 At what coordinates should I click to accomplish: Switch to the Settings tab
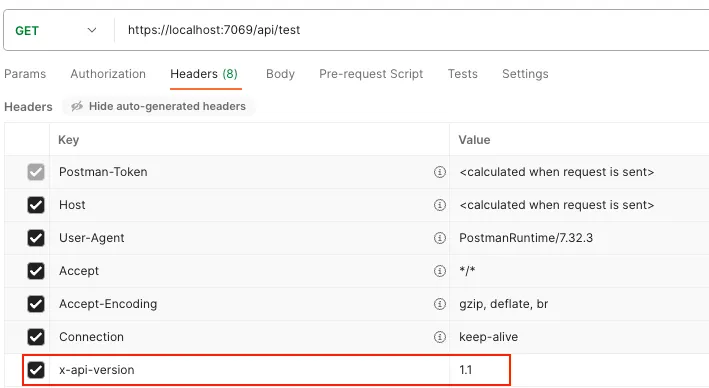point(525,74)
